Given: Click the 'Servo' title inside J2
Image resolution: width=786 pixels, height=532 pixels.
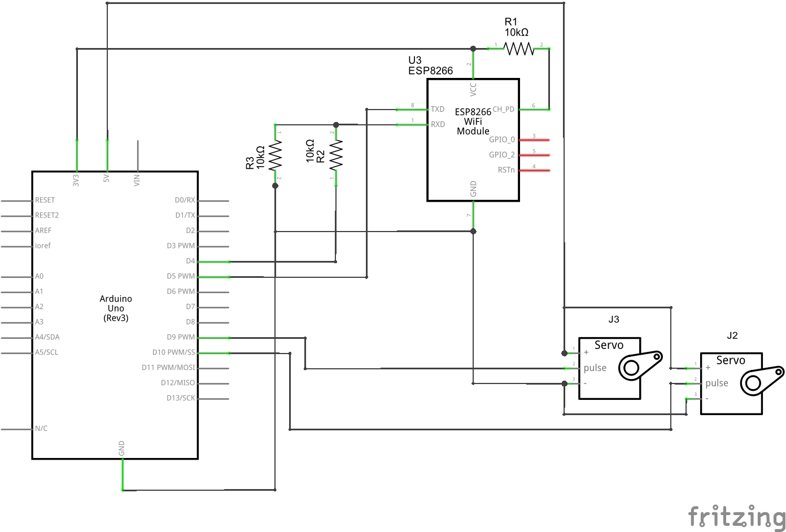Looking at the screenshot, I should [731, 360].
